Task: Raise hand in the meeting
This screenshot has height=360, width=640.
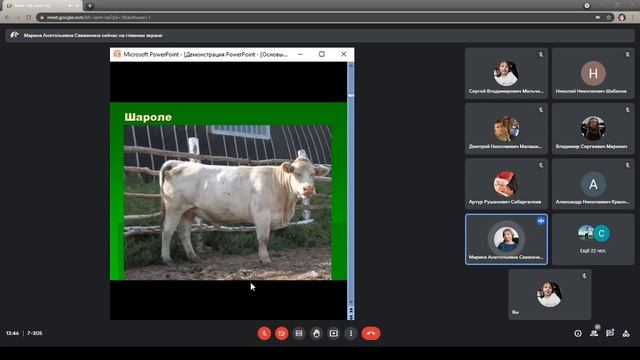Action: point(316,333)
